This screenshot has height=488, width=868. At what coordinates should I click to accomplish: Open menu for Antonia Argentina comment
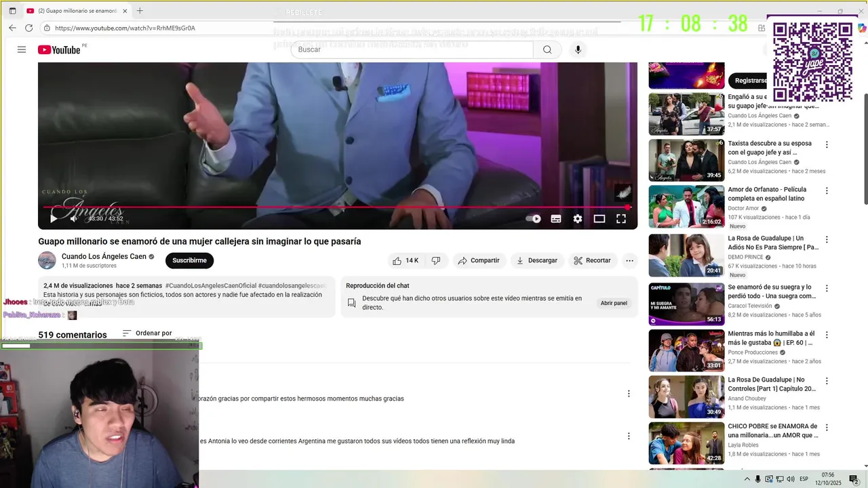click(x=629, y=436)
